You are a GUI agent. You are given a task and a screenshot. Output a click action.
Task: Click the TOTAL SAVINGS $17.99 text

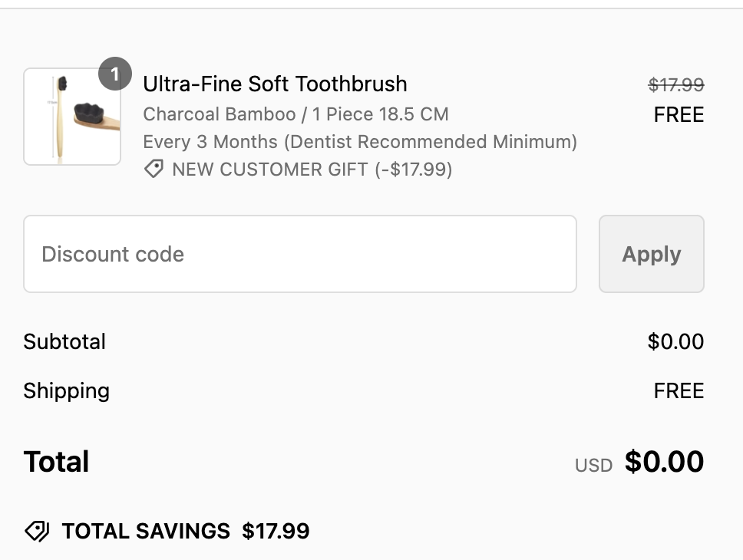pyautogui.click(x=186, y=531)
